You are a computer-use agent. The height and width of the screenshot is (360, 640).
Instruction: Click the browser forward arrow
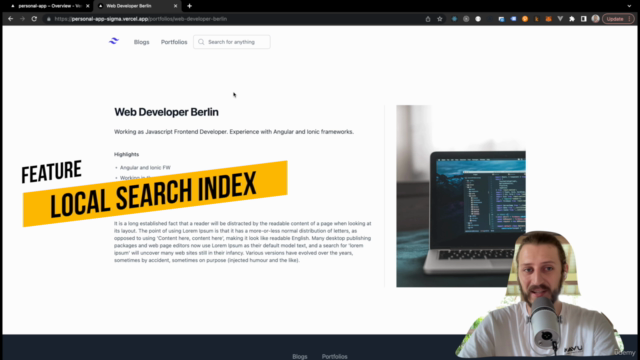22,19
